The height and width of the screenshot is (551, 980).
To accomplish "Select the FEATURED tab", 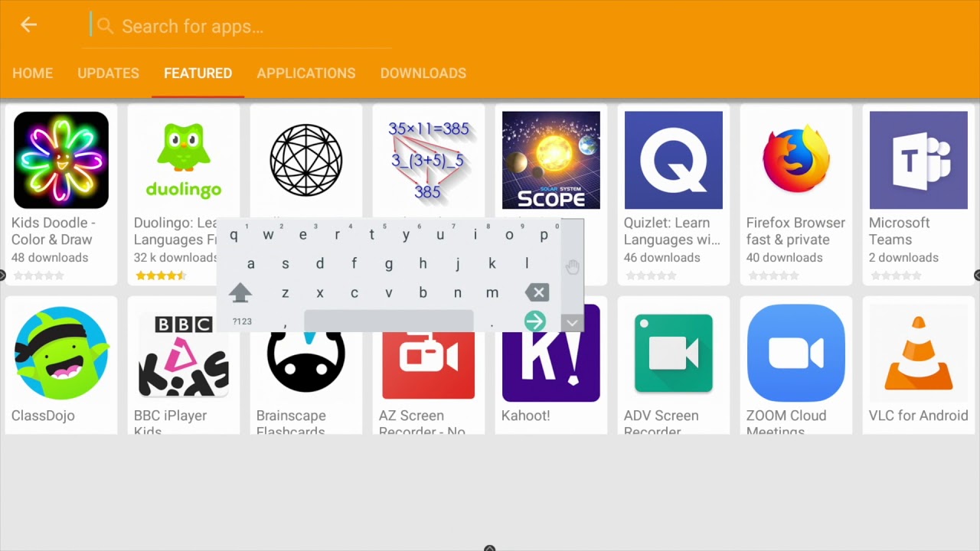I will (198, 73).
